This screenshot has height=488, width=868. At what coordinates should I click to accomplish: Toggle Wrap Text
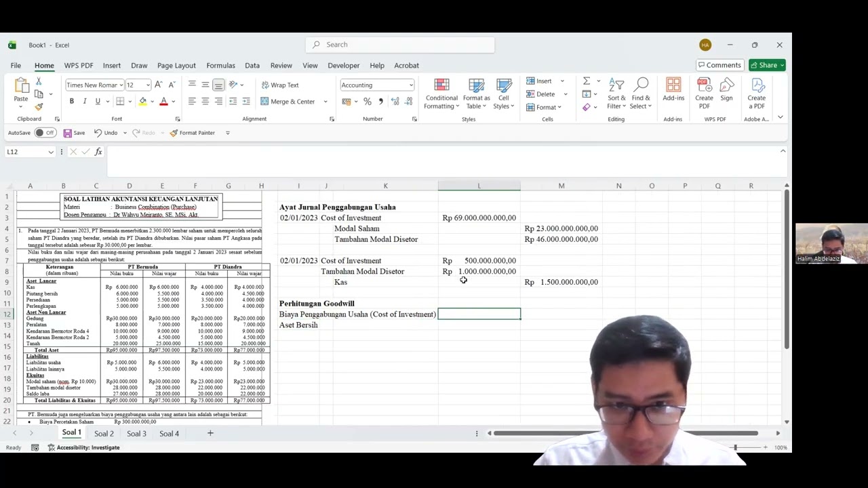coord(280,85)
